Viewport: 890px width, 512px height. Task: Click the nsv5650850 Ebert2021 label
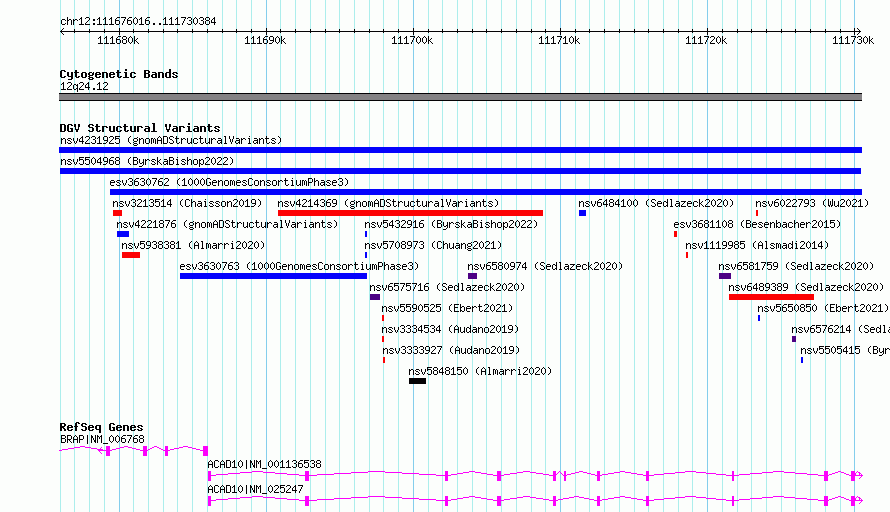[823, 308]
